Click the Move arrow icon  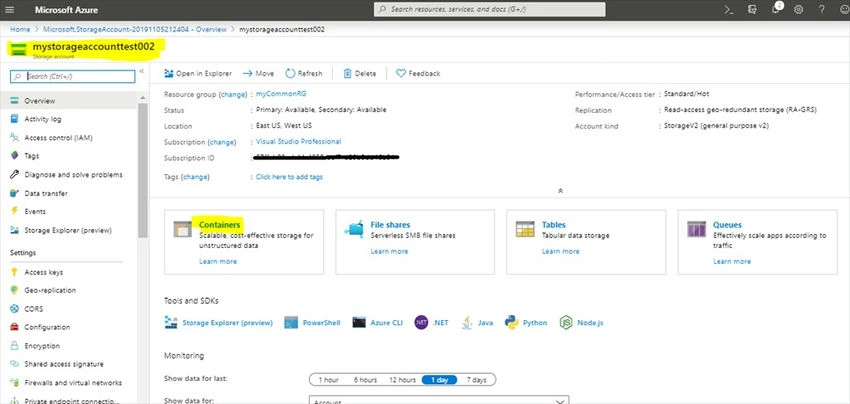point(247,73)
